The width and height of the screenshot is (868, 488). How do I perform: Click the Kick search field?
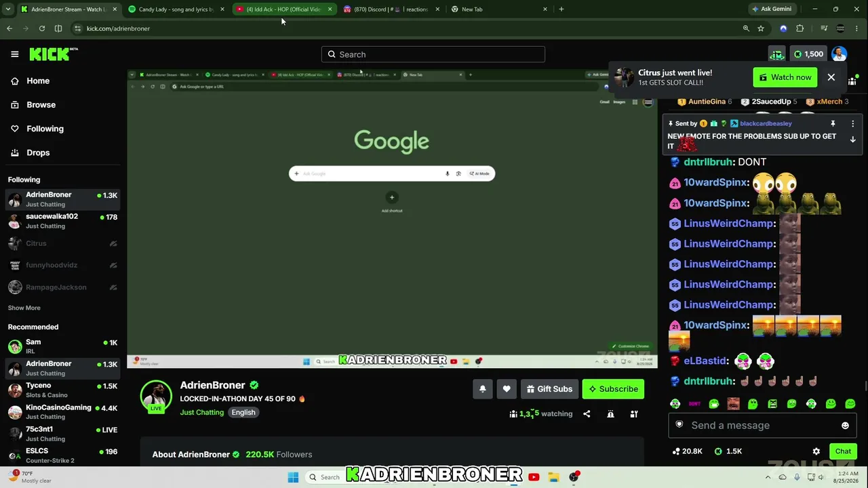433,54
